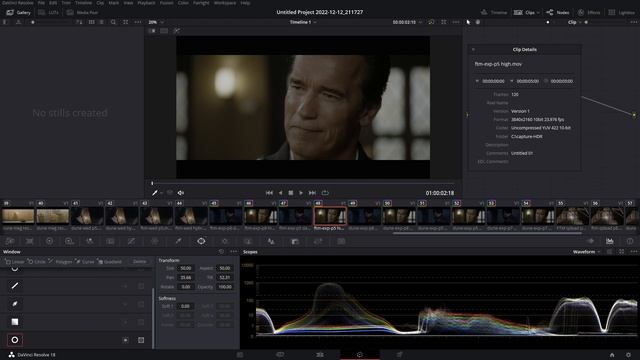Open the Window palette options menu
The width and height of the screenshot is (640, 360).
[233, 252]
